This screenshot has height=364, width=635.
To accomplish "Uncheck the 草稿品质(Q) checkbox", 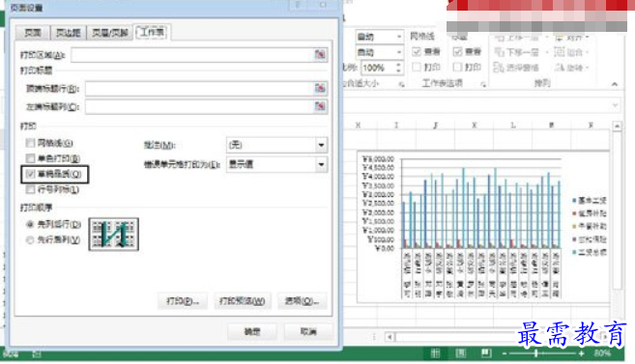I will coord(30,174).
